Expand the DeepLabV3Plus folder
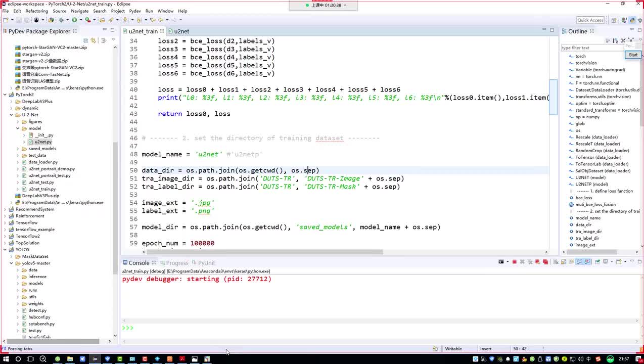Viewport: 644px width, 364px height. [x=11, y=101]
